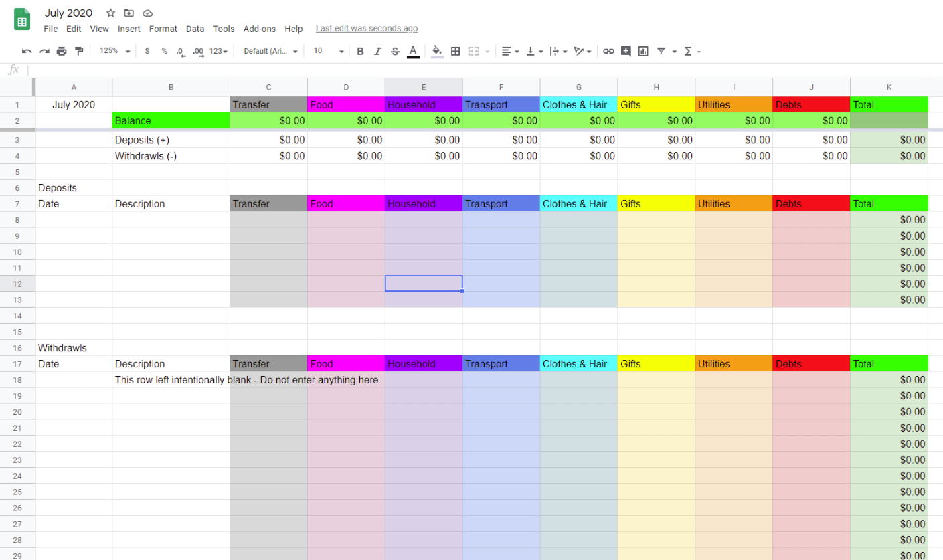Screen dimensions: 943x560
Task: Open the functions sigma dropdown
Action: 692,51
